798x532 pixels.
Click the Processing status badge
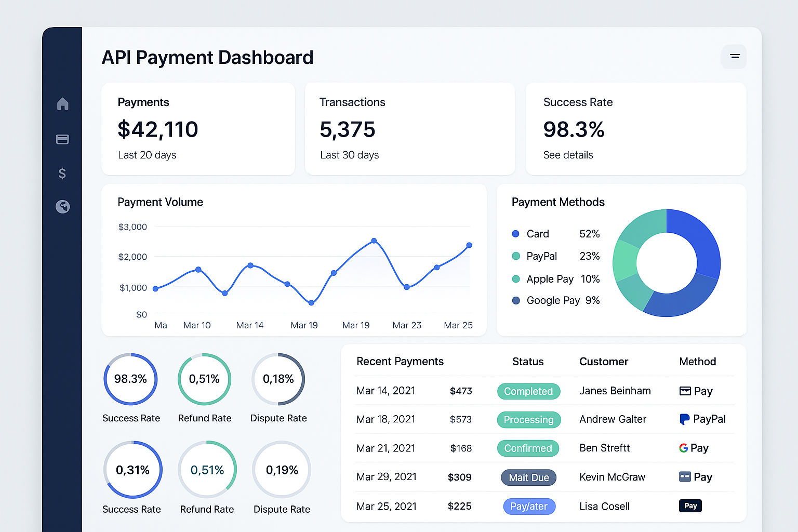tap(529, 420)
